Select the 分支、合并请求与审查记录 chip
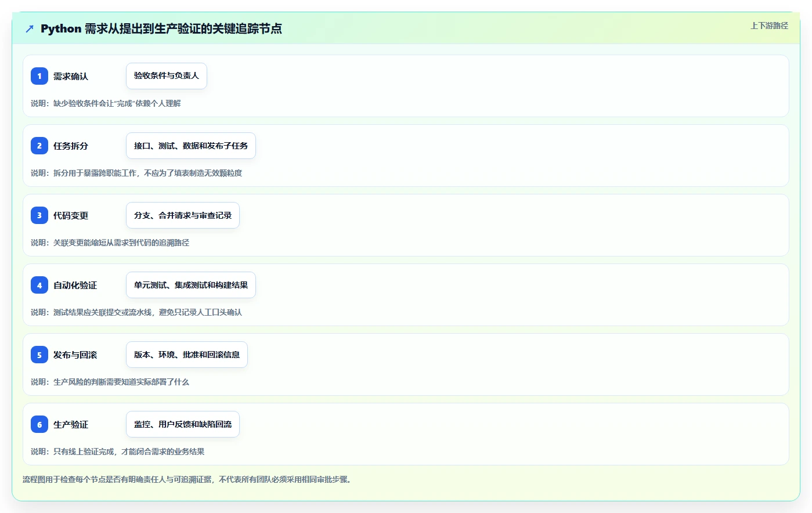812x513 pixels. 183,215
